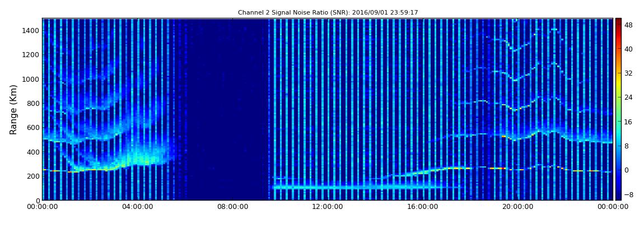Click the 20:00:00 time axis label

coord(517,207)
